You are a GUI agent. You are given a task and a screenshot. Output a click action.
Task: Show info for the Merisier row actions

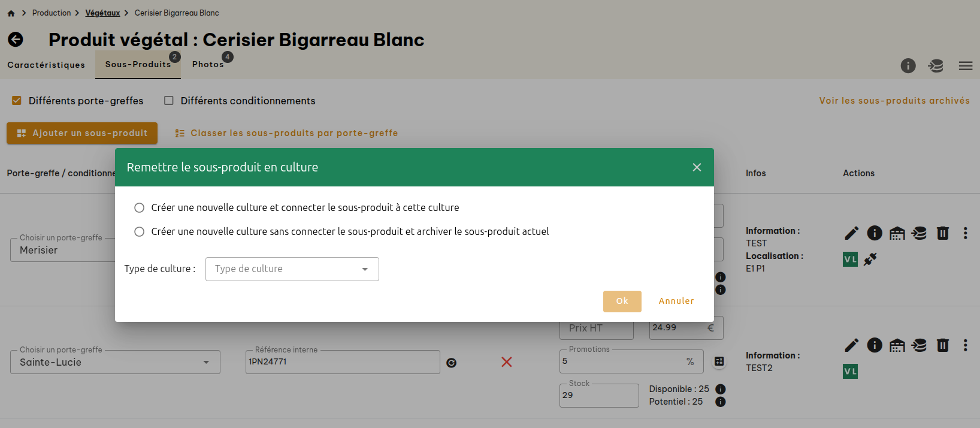[875, 233]
